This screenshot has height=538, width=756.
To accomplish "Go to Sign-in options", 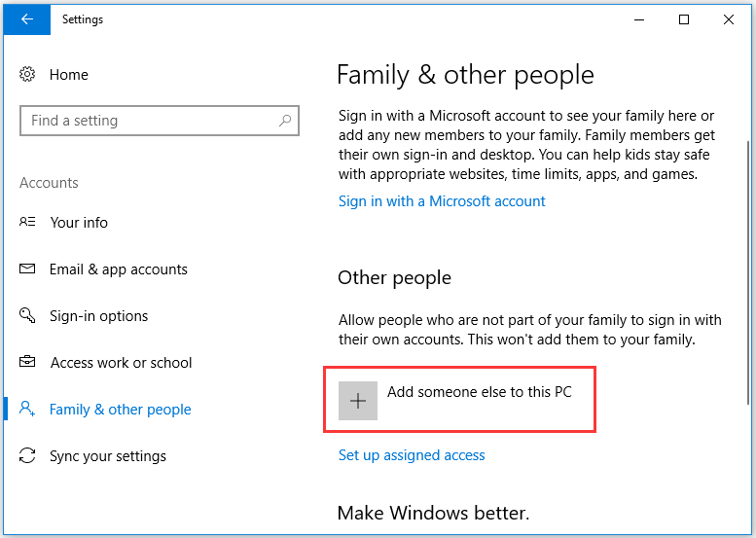I will pos(99,316).
